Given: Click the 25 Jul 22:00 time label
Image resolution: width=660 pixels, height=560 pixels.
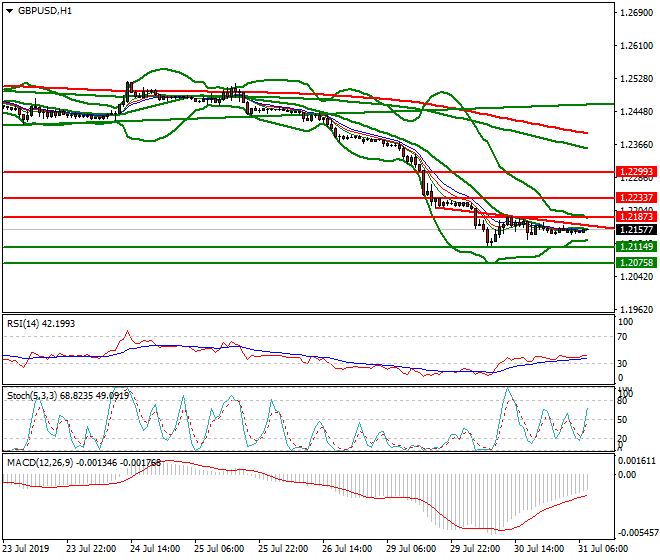Looking at the screenshot, I should pyautogui.click(x=283, y=549).
